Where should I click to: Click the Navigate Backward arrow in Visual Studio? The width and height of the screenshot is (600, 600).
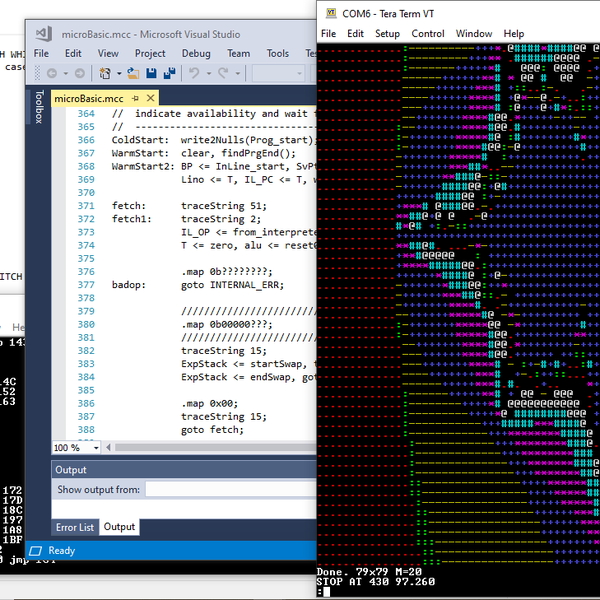coord(52,73)
